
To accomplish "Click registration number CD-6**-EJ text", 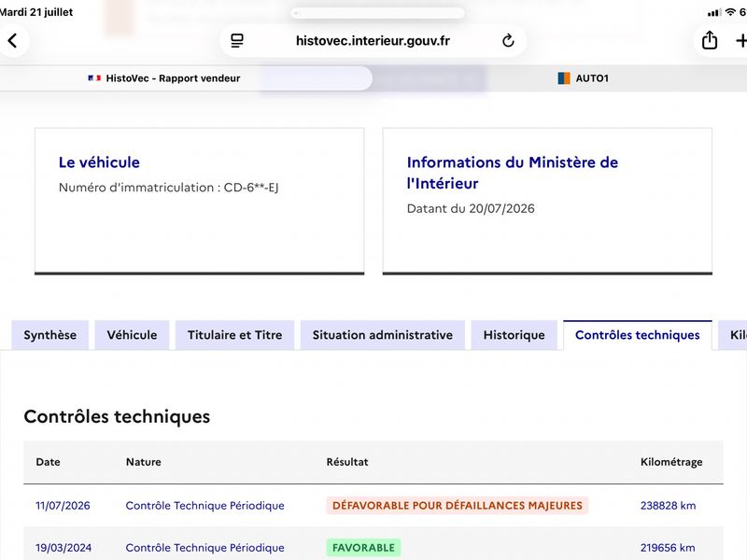I will [251, 188].
